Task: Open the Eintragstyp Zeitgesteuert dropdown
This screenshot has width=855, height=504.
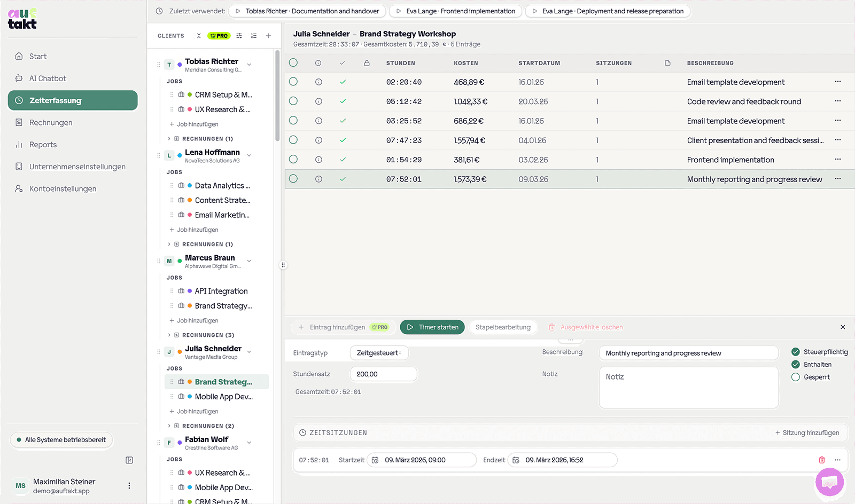Action: [x=379, y=353]
